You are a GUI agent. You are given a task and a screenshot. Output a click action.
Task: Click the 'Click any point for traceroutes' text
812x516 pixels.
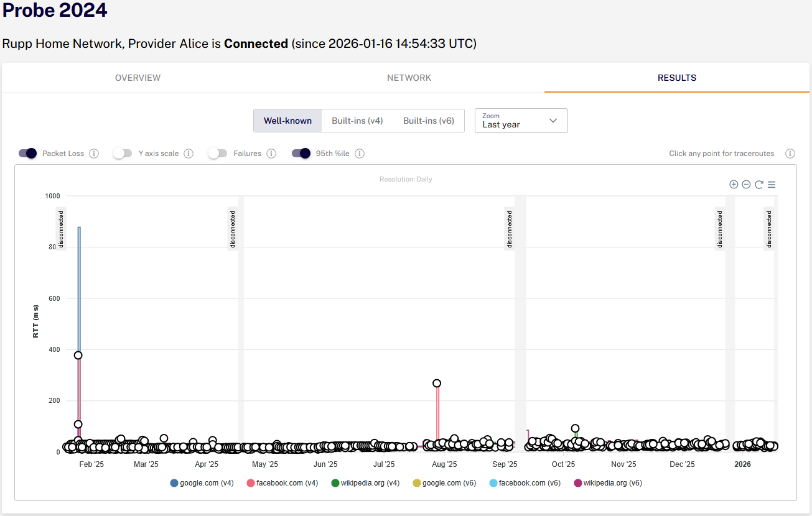722,154
